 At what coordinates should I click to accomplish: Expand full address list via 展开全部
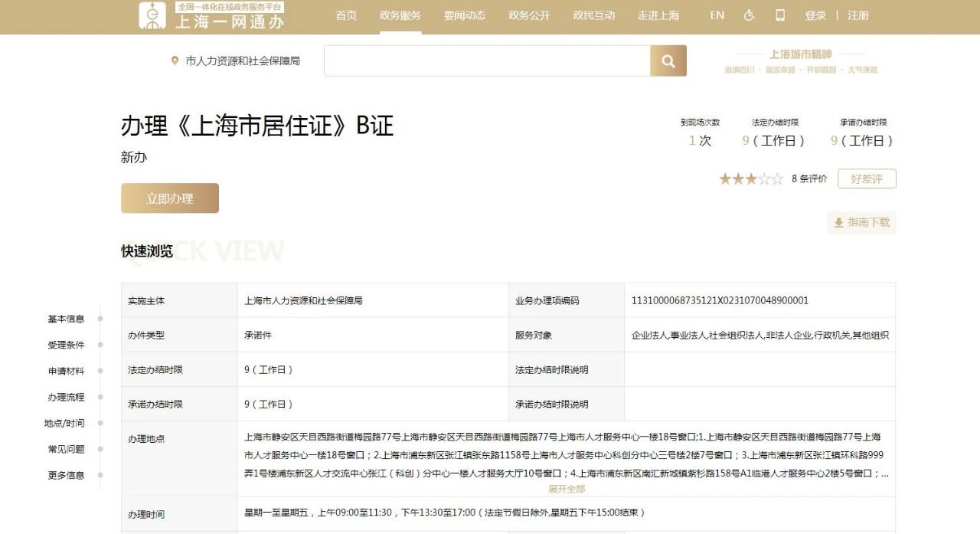[567, 489]
